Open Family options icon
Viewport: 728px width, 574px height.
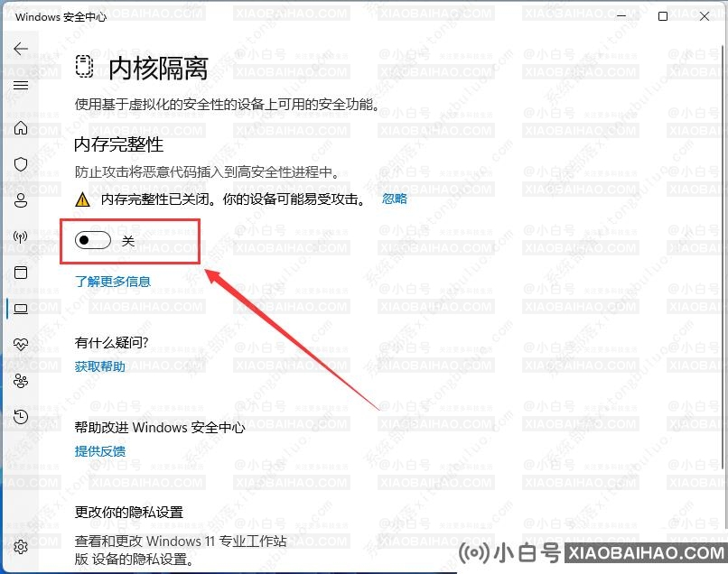(x=21, y=381)
